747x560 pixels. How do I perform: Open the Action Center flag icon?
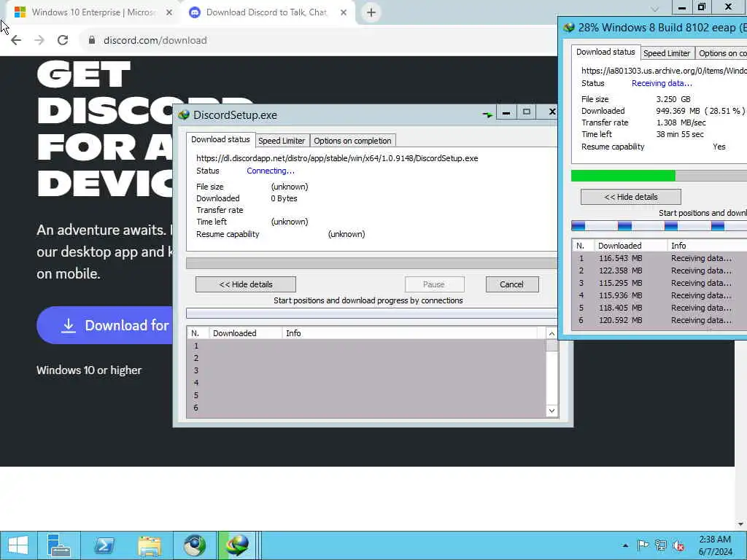643,545
